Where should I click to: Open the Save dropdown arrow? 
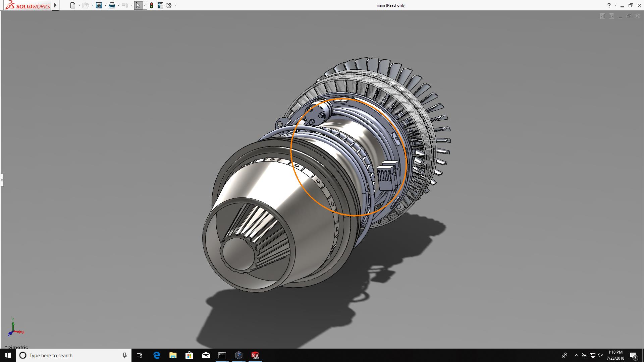click(x=105, y=5)
